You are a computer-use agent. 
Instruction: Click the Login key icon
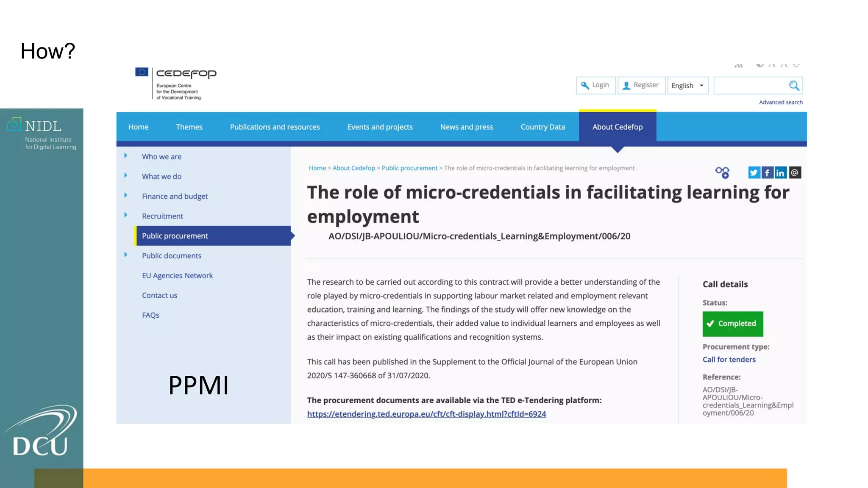(x=585, y=86)
